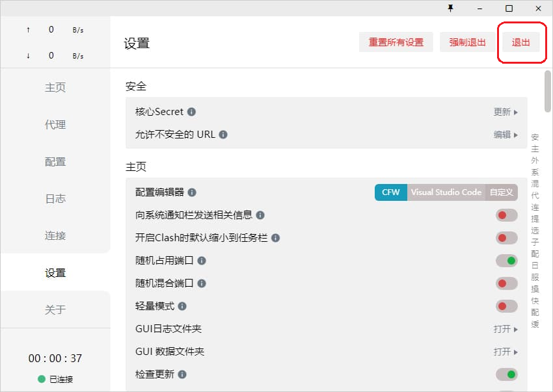The height and width of the screenshot is (392, 553).
Task: Click info icon beside 检查更新
Action: (182, 374)
